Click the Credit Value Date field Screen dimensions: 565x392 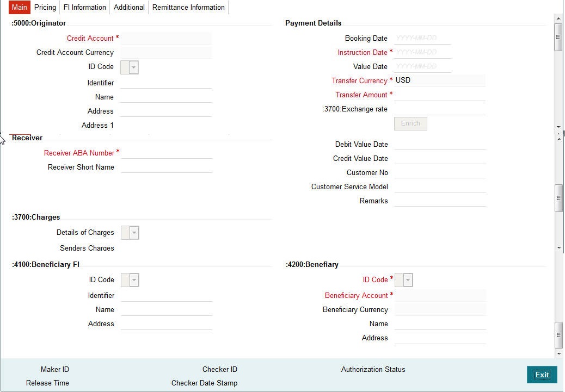(440, 158)
